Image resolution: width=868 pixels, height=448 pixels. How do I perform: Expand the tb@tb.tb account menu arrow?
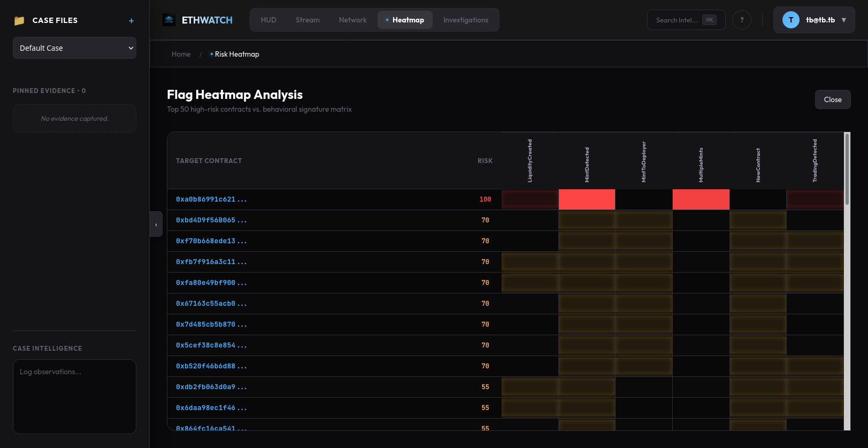coord(844,20)
